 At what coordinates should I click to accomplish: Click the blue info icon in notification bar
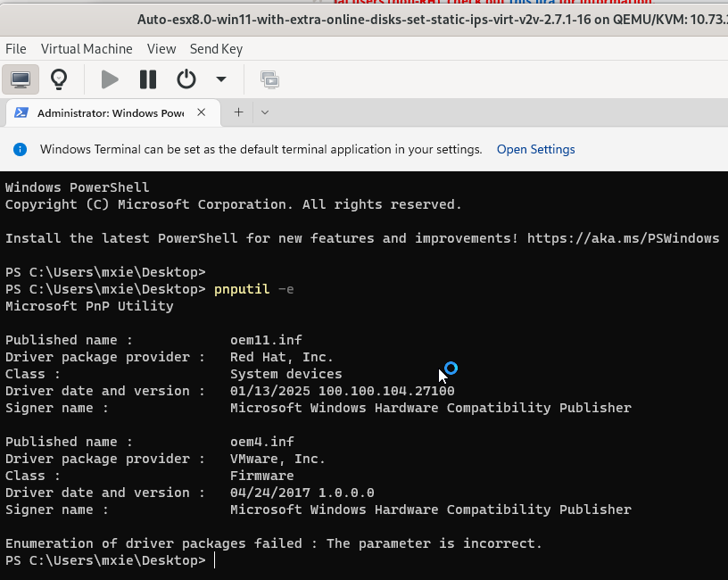click(20, 149)
